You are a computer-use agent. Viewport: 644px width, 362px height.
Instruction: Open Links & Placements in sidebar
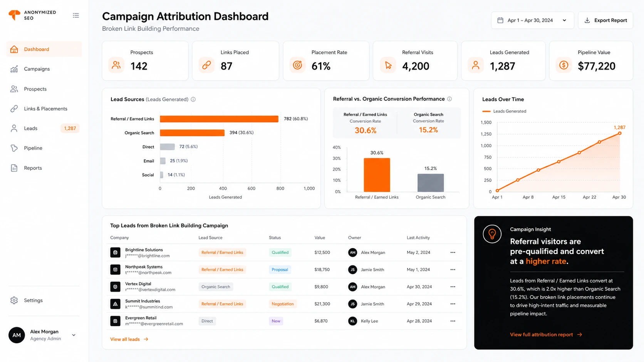[44, 108]
